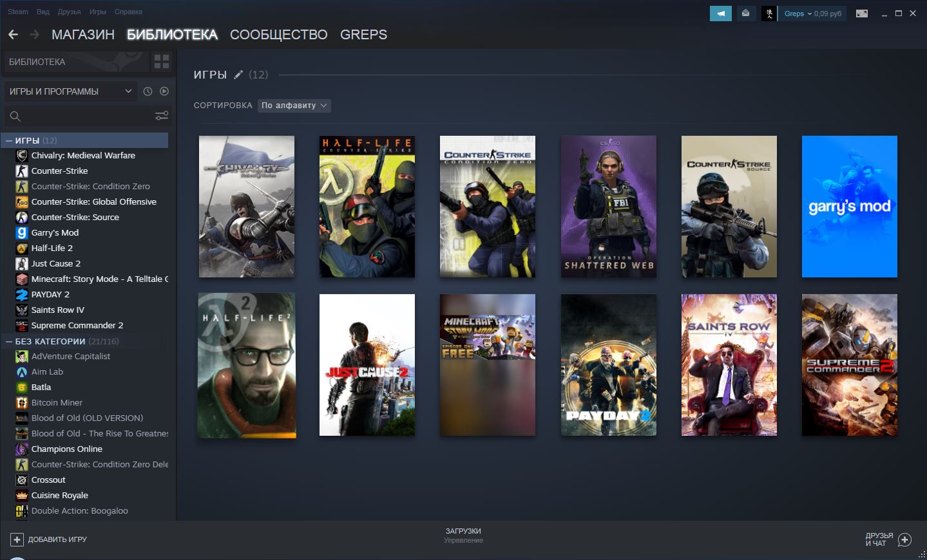Viewport: 927px width, 560px height.
Task: Open PAYDAY 2 cover thumbnail
Action: pos(609,365)
